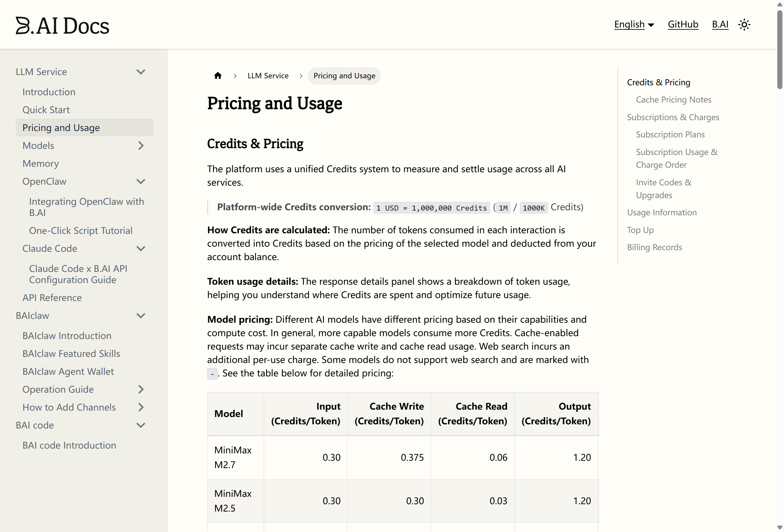Jump to Billing Records section

655,247
